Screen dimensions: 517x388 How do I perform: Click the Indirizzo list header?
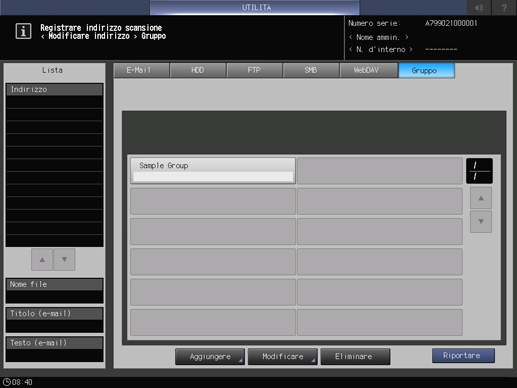[x=54, y=89]
